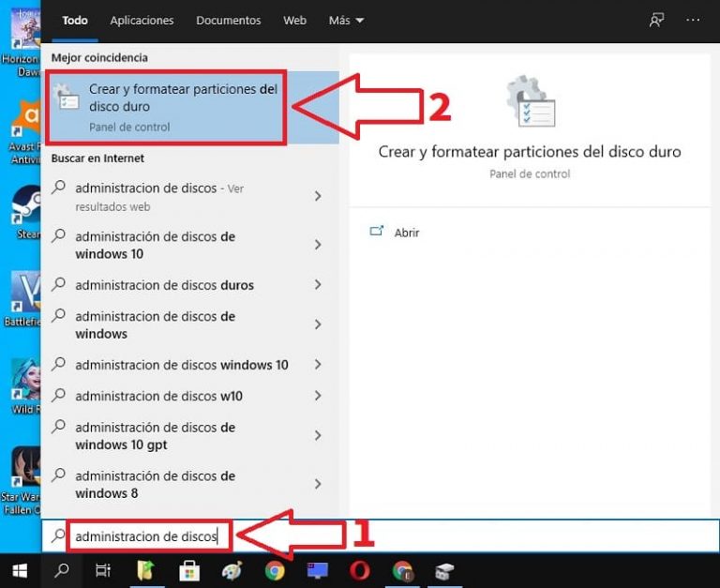Select suggestion 'administracion de discos de windows'
The height and width of the screenshot is (588, 720).
click(156, 324)
